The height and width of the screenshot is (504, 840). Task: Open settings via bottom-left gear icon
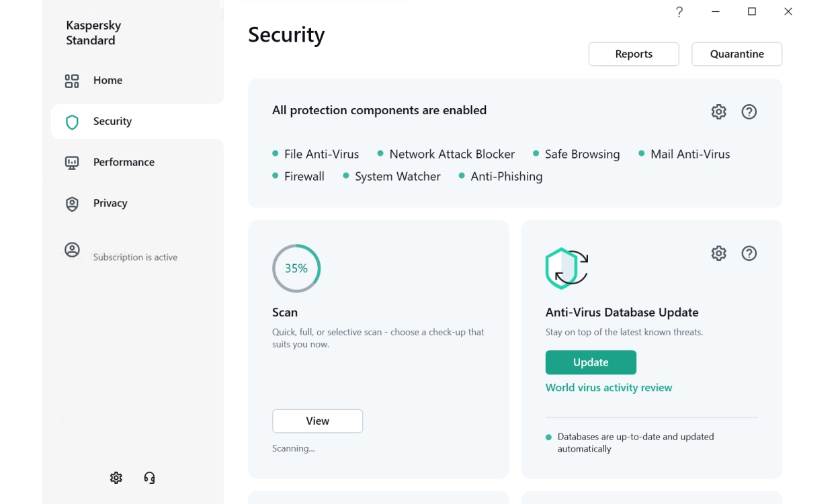[x=116, y=478]
